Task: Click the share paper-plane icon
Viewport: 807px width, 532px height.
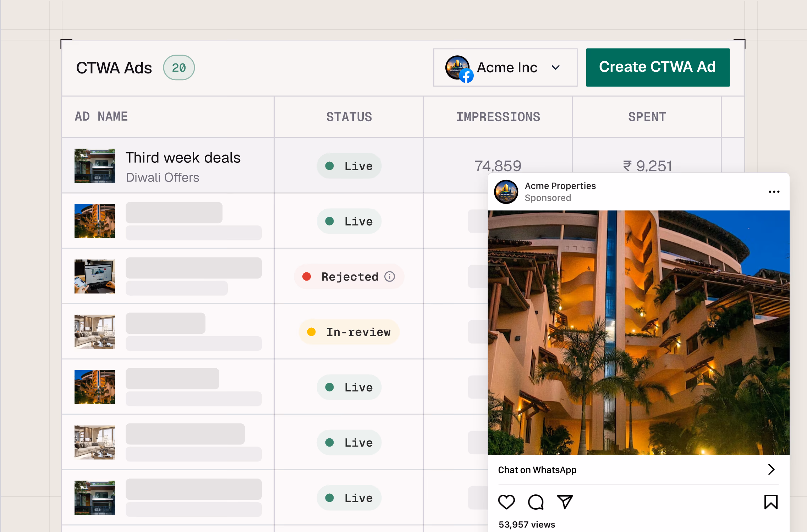Action: click(x=565, y=502)
